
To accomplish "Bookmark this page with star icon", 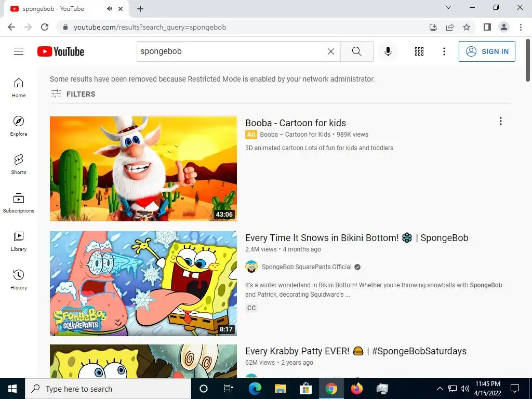I will coord(467,27).
